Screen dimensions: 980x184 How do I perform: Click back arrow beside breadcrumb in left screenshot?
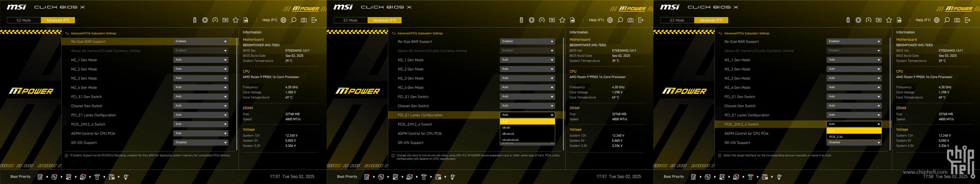(67, 33)
